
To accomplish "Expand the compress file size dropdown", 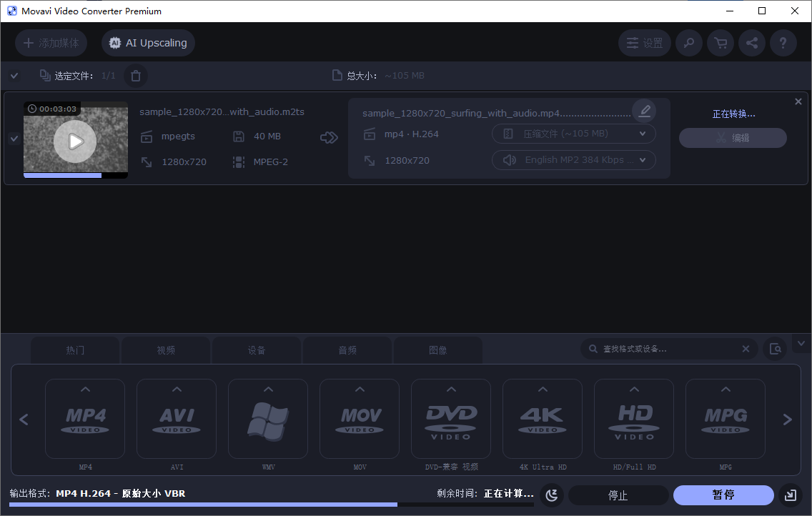I will (573, 134).
